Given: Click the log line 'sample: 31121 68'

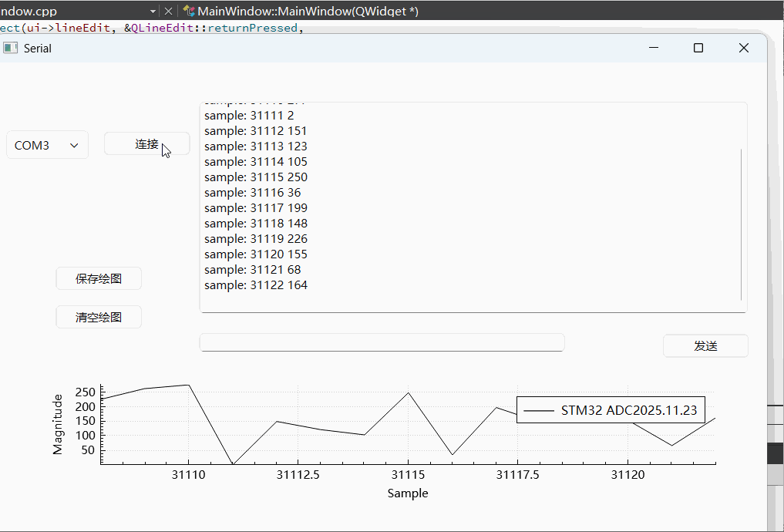Looking at the screenshot, I should (253, 270).
